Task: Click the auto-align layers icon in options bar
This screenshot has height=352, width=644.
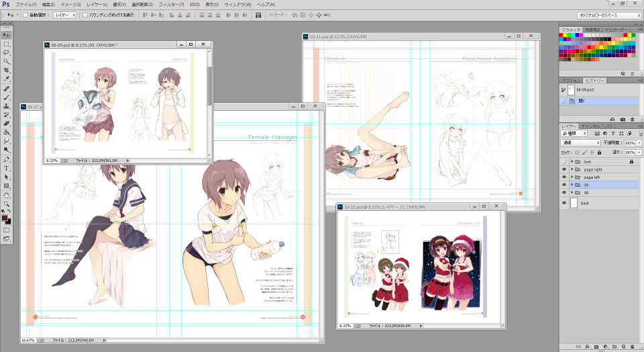Action: coord(258,15)
